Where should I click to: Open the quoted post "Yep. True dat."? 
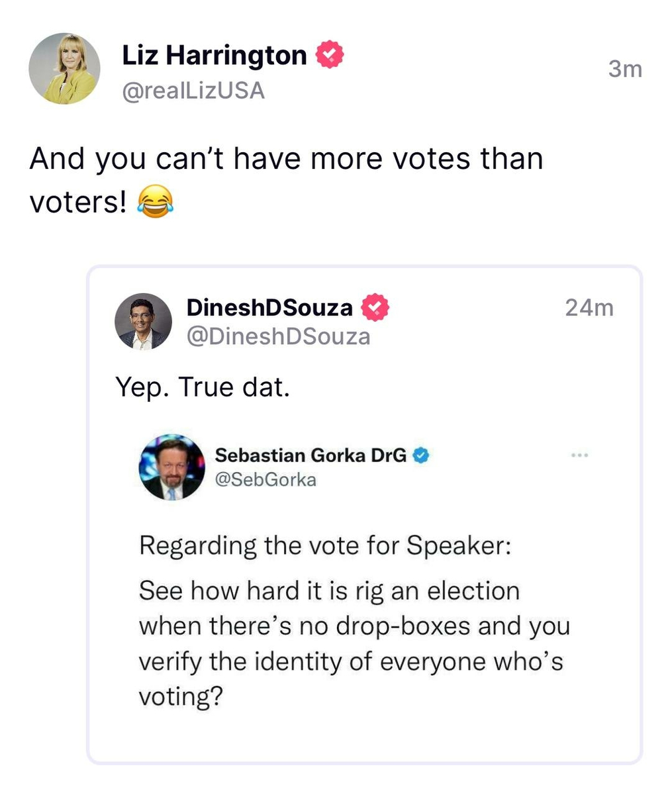click(203, 387)
